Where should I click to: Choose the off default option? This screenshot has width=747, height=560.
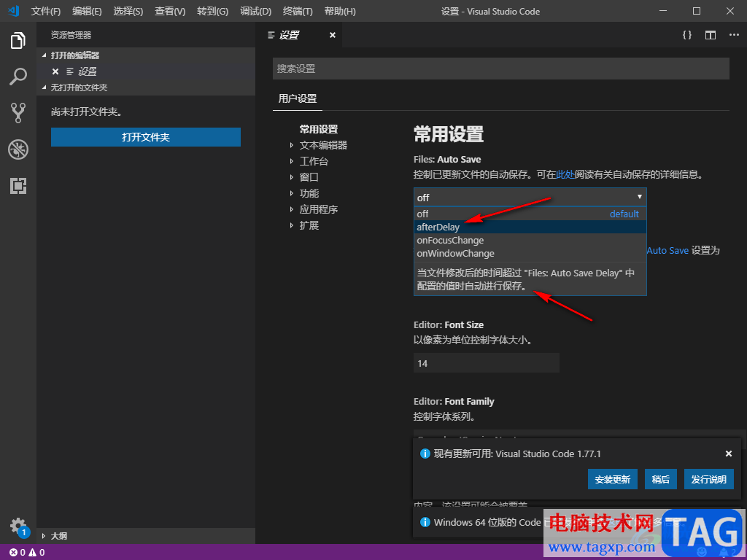click(530, 214)
